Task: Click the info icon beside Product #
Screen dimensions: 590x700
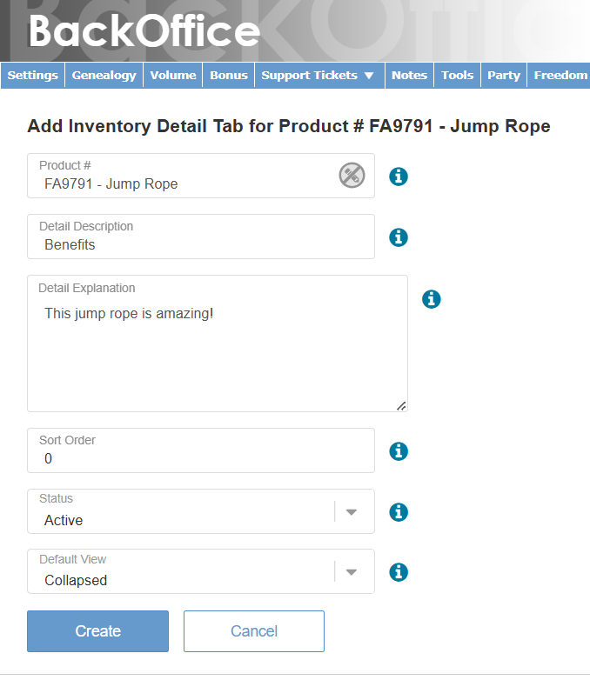Action: tap(399, 177)
